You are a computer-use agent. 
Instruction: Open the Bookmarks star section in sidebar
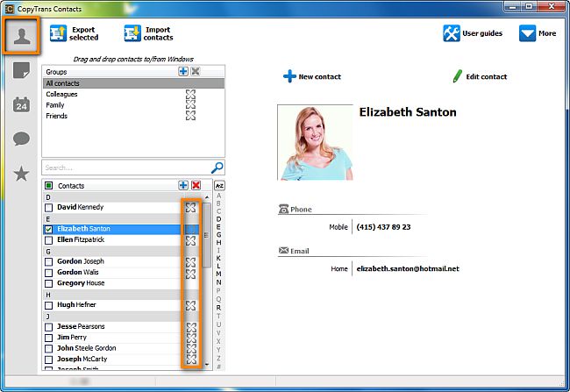[21, 174]
